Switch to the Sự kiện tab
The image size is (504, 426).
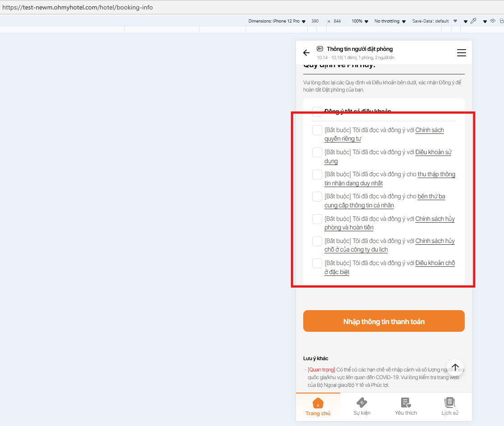[x=361, y=407]
